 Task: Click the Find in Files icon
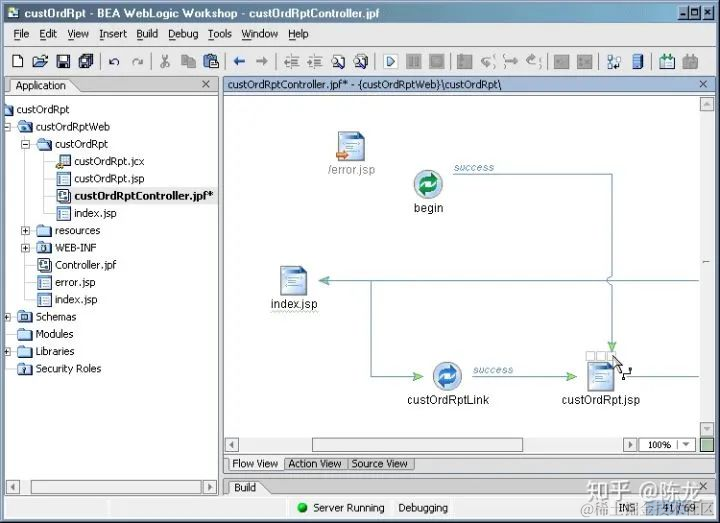361,61
